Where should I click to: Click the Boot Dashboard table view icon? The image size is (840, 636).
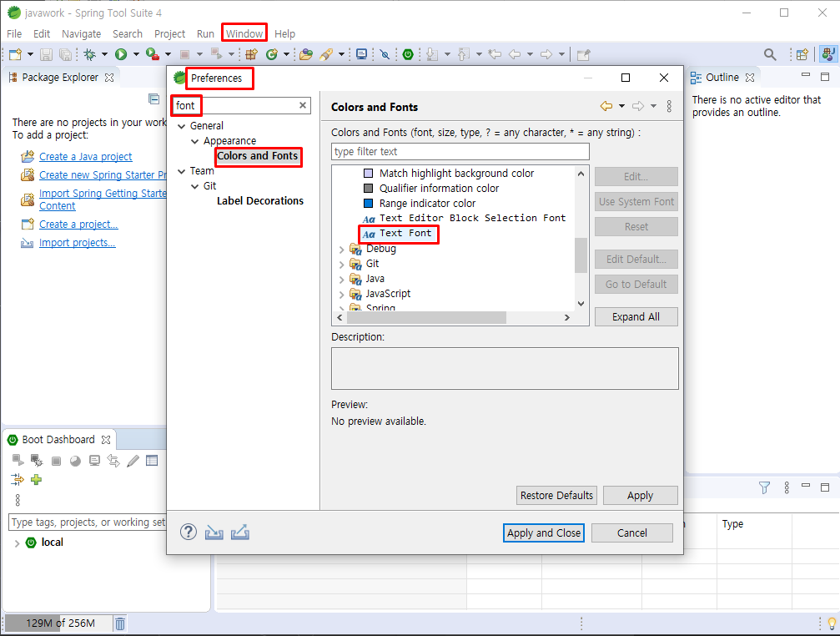pyautogui.click(x=152, y=461)
